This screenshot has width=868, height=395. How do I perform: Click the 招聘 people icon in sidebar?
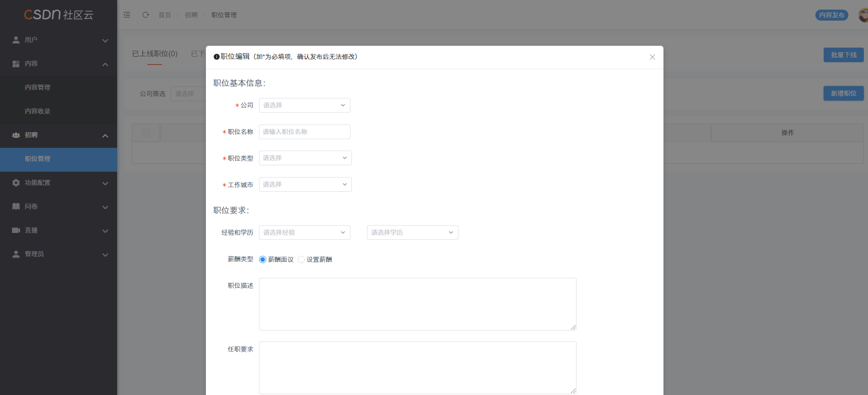16,135
